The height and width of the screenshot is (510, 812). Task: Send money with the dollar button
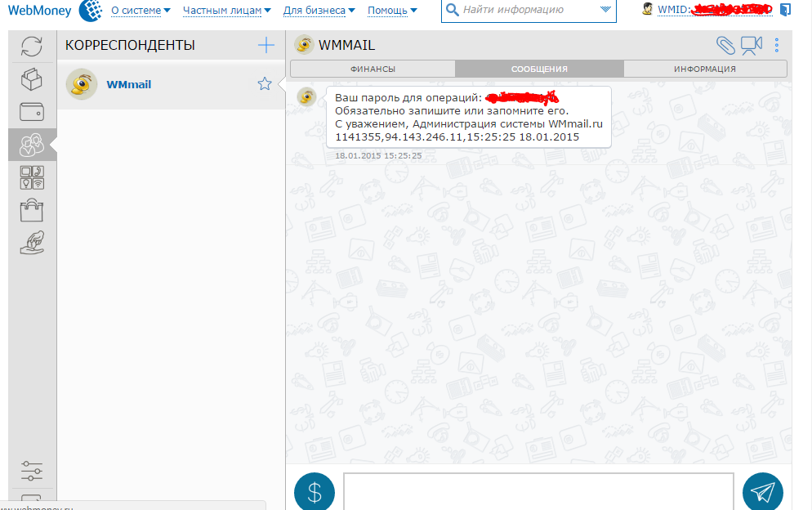coord(315,492)
